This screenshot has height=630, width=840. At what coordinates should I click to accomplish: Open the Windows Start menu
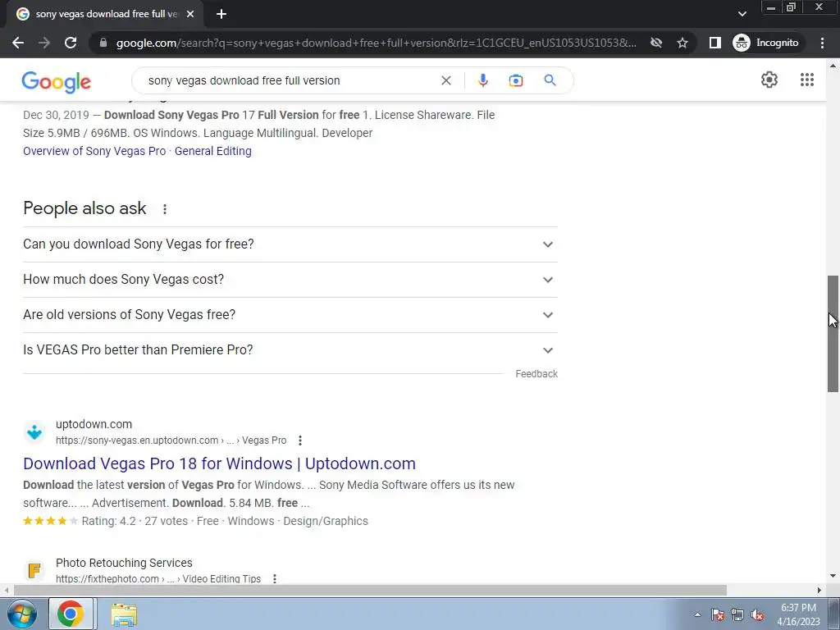[22, 614]
